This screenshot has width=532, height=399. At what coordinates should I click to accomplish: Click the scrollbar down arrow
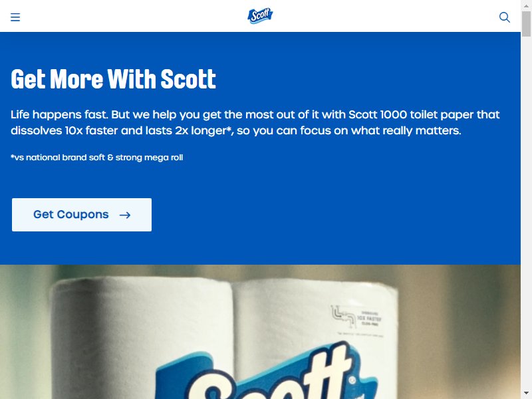tap(526, 394)
